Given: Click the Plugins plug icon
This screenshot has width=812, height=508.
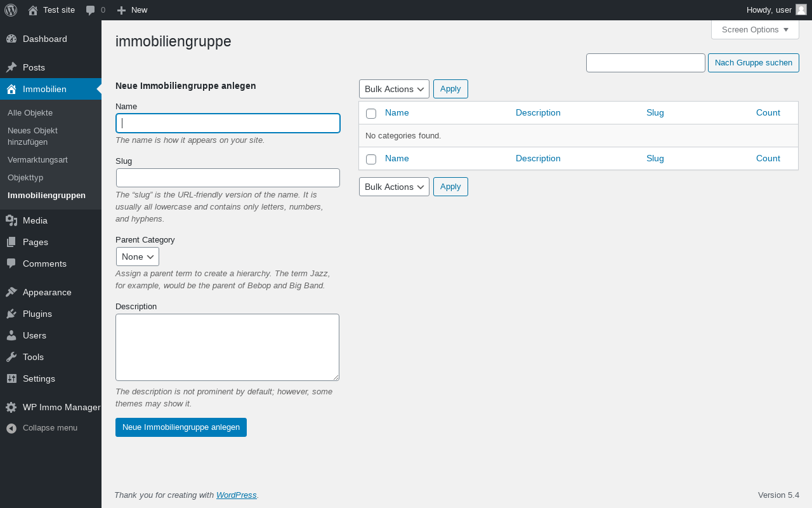Looking at the screenshot, I should (11, 314).
